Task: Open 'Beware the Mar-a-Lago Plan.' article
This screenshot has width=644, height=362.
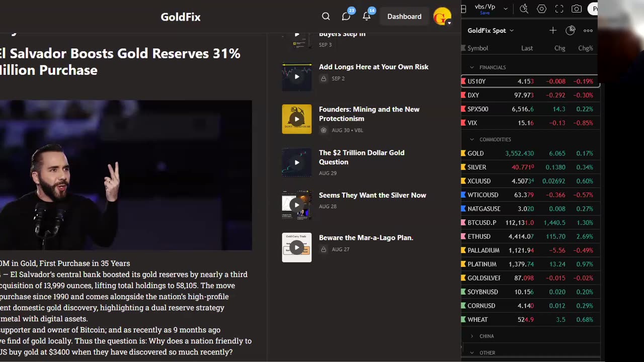Action: pyautogui.click(x=366, y=238)
